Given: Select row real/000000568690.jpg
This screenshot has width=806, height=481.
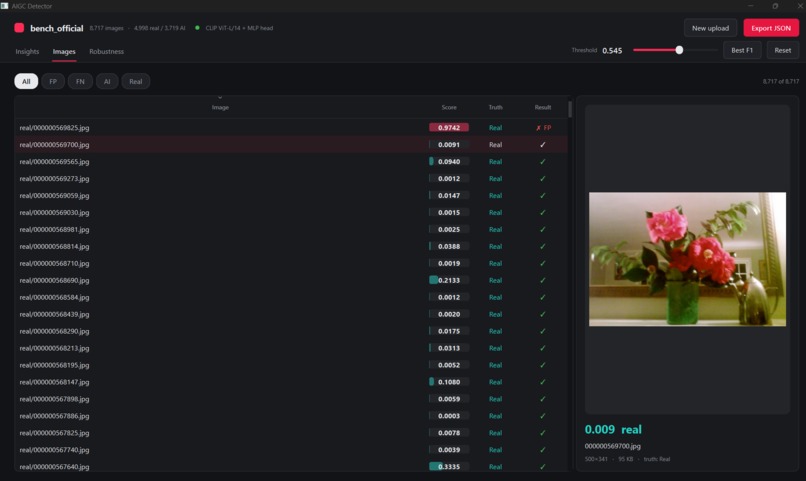Looking at the screenshot, I should [291, 280].
